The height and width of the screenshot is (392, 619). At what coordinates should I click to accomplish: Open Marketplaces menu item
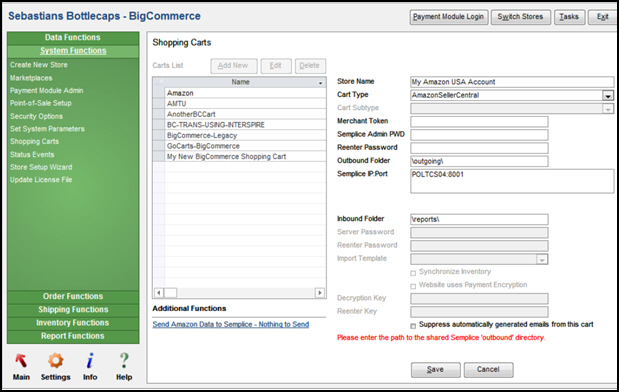tap(31, 78)
